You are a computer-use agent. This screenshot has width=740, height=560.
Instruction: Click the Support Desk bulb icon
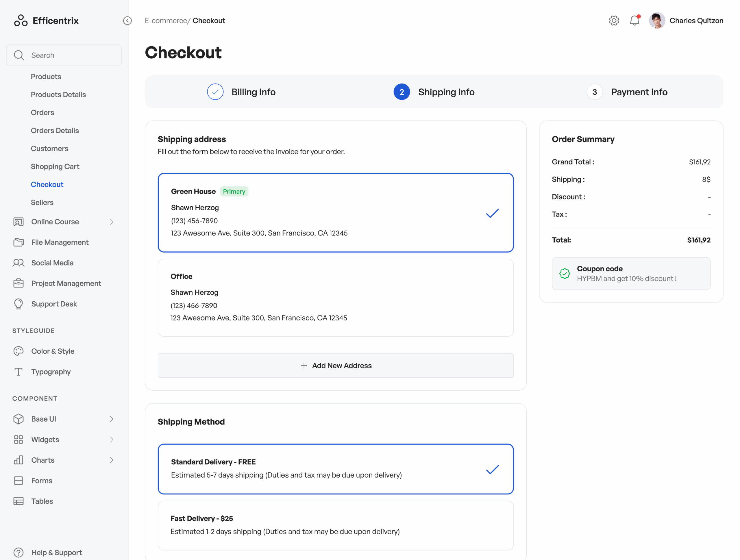(18, 304)
